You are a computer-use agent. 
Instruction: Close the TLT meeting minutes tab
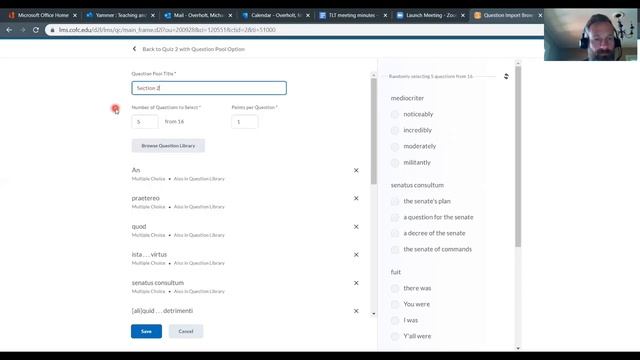[385, 15]
